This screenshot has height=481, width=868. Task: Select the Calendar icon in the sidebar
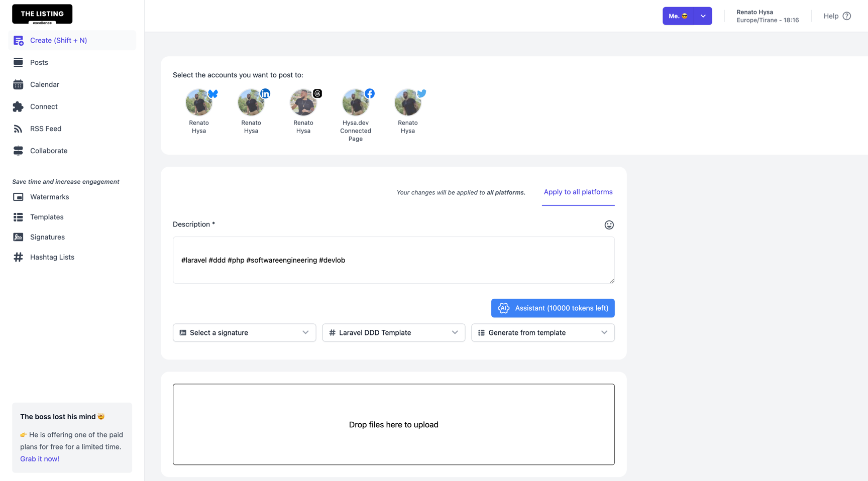point(18,84)
